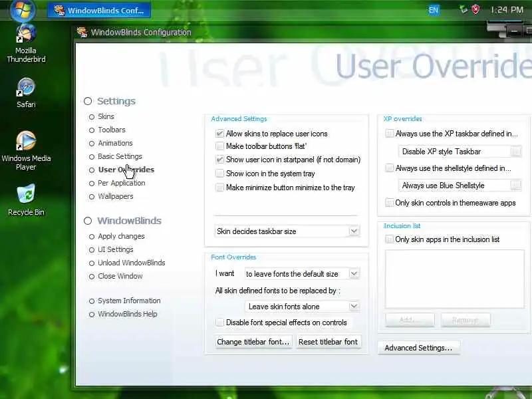Open WindowBlinds Help
The height and width of the screenshot is (399, 532).
tap(127, 314)
